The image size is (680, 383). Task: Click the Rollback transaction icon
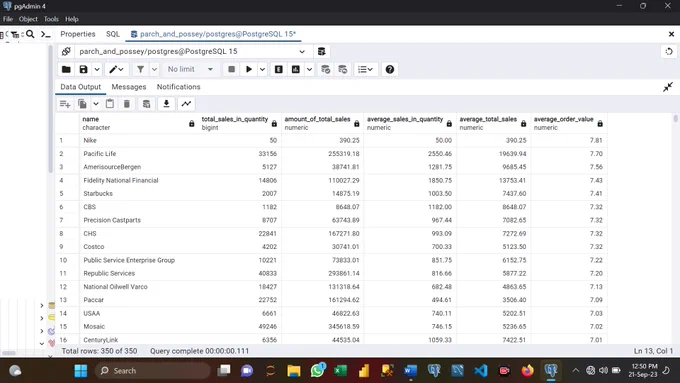343,69
